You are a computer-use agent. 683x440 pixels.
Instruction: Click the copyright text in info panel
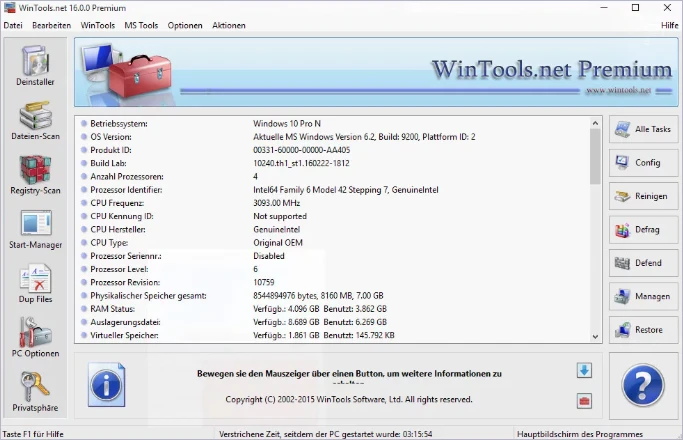point(349,399)
